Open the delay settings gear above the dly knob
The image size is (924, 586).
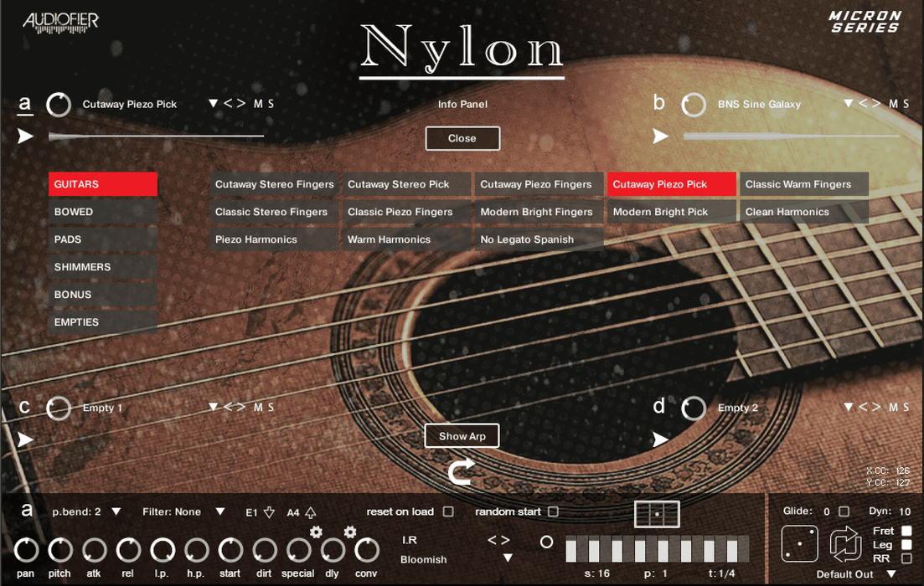coord(349,532)
